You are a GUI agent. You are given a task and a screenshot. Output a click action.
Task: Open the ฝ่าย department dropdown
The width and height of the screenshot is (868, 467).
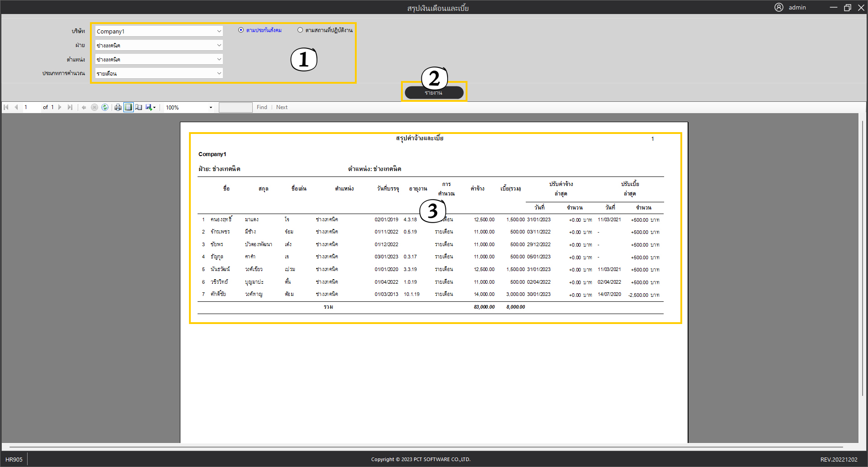coord(219,45)
